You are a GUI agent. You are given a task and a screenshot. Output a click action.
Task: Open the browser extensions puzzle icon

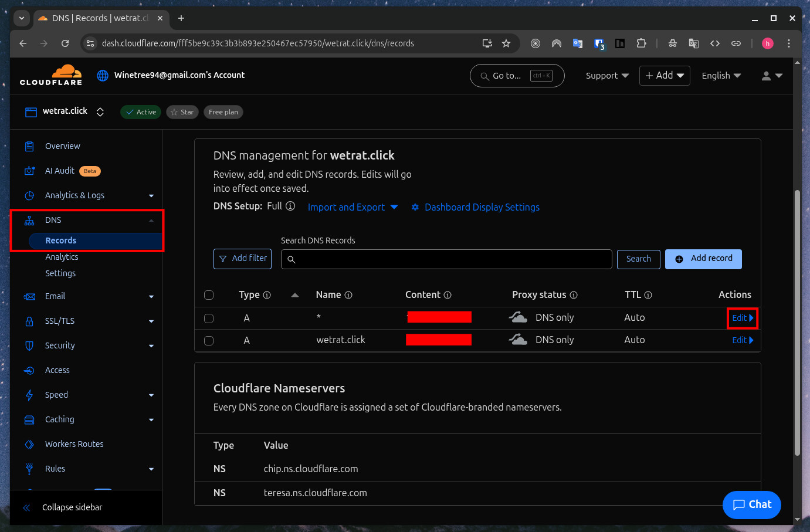click(641, 43)
